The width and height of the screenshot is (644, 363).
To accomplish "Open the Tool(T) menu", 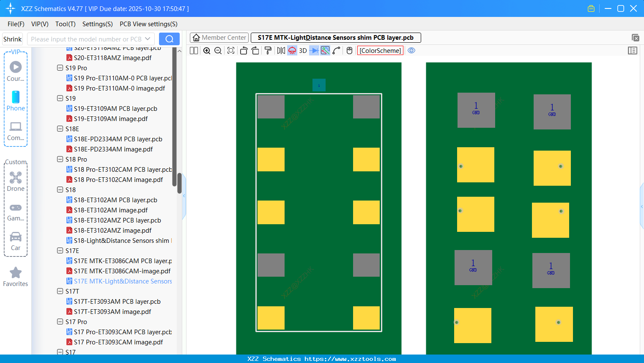I will pos(65,24).
